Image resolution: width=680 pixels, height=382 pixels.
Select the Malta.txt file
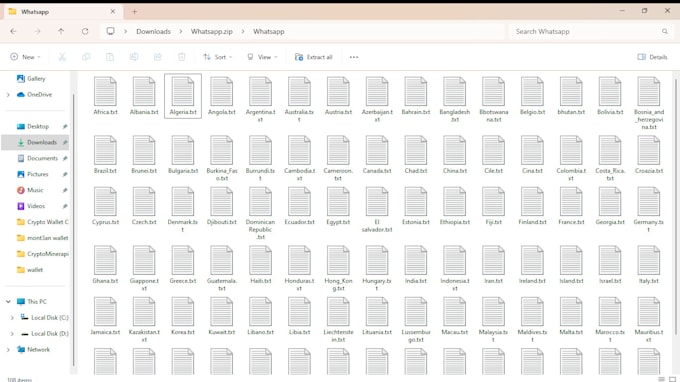[x=571, y=316]
